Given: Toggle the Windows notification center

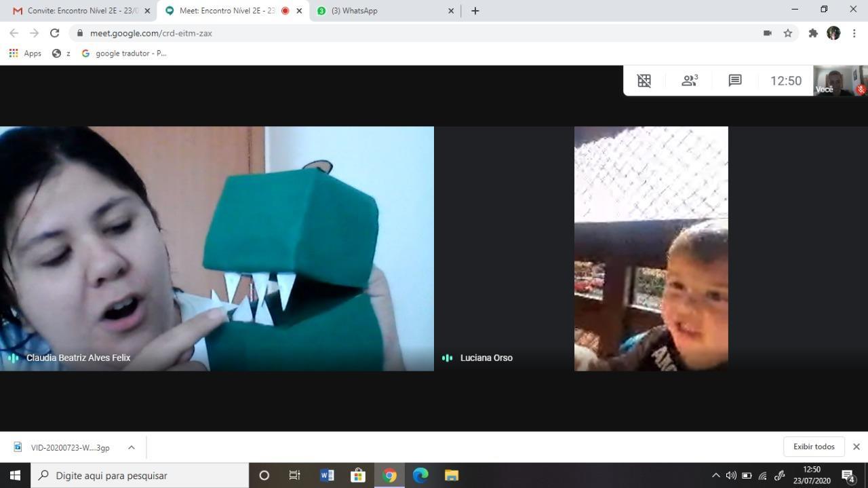Looking at the screenshot, I should 848,475.
